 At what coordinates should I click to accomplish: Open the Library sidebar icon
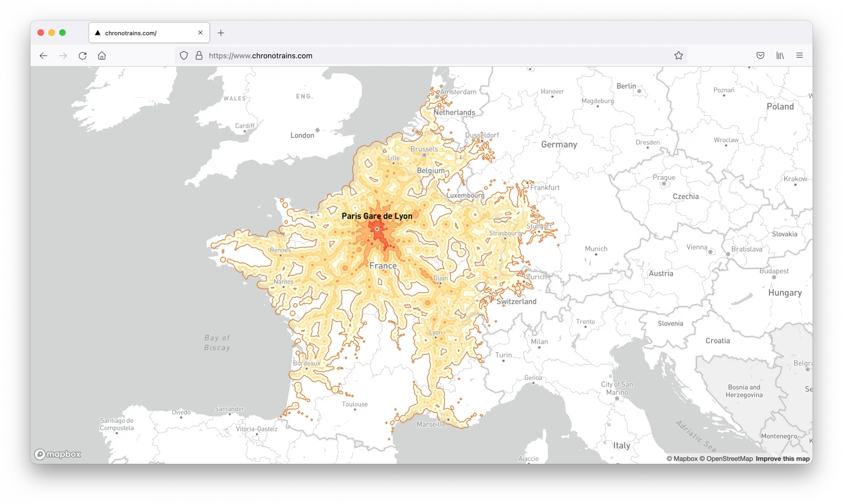[x=780, y=55]
